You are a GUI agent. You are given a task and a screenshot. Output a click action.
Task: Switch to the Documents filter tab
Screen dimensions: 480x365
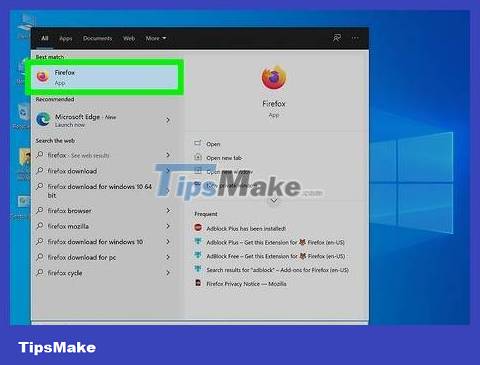98,38
